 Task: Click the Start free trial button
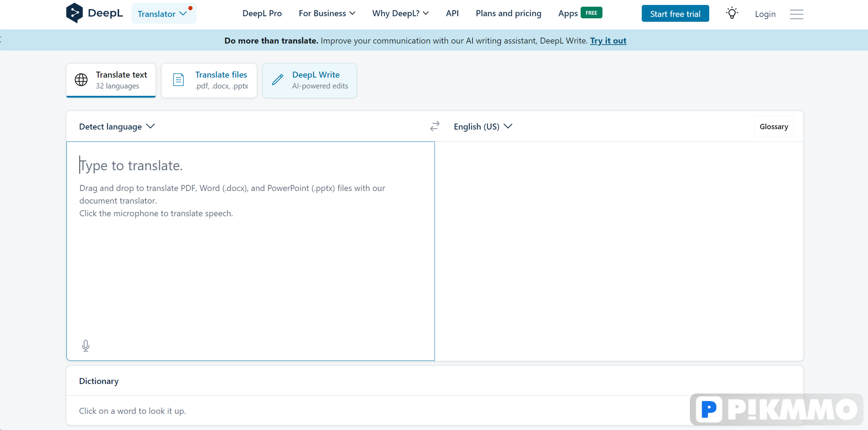pyautogui.click(x=675, y=14)
